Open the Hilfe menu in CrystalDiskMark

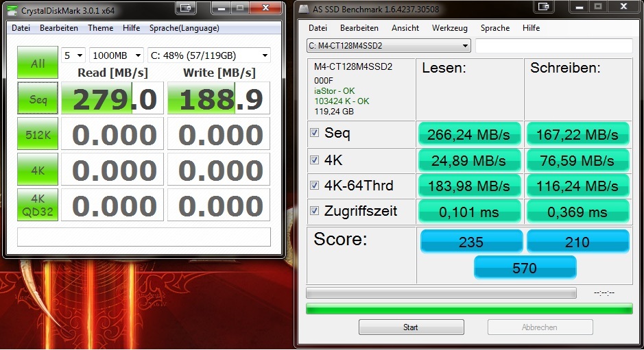pyautogui.click(x=132, y=28)
